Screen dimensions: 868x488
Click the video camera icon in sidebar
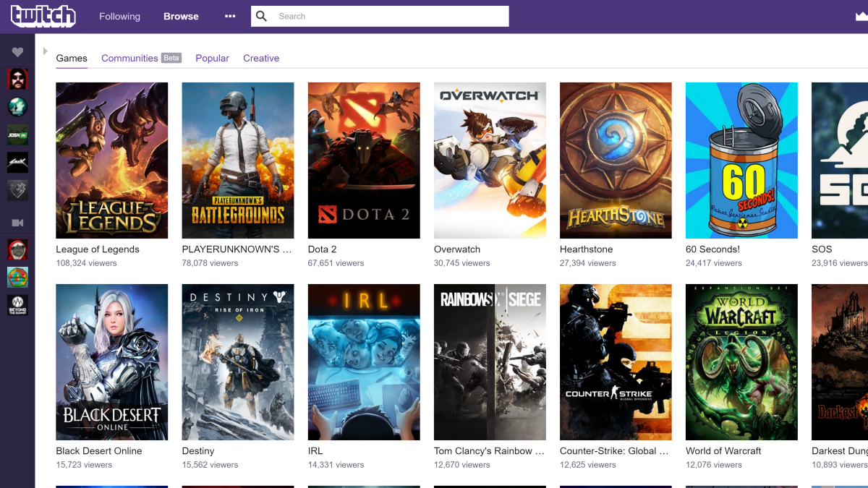coord(17,223)
